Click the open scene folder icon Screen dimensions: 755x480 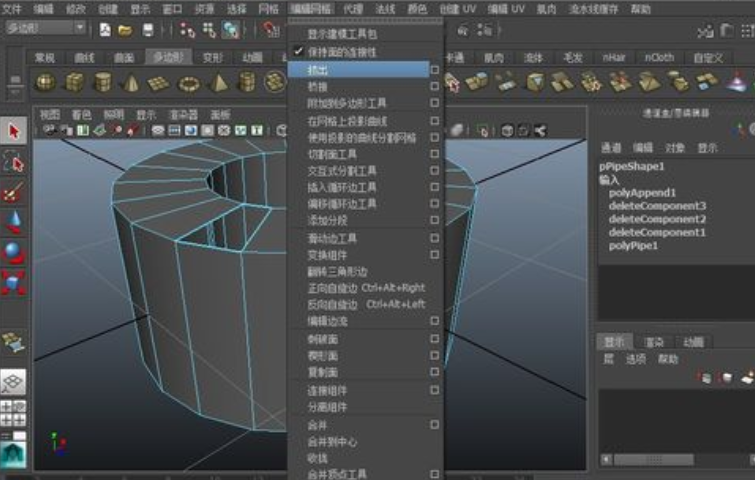(125, 30)
